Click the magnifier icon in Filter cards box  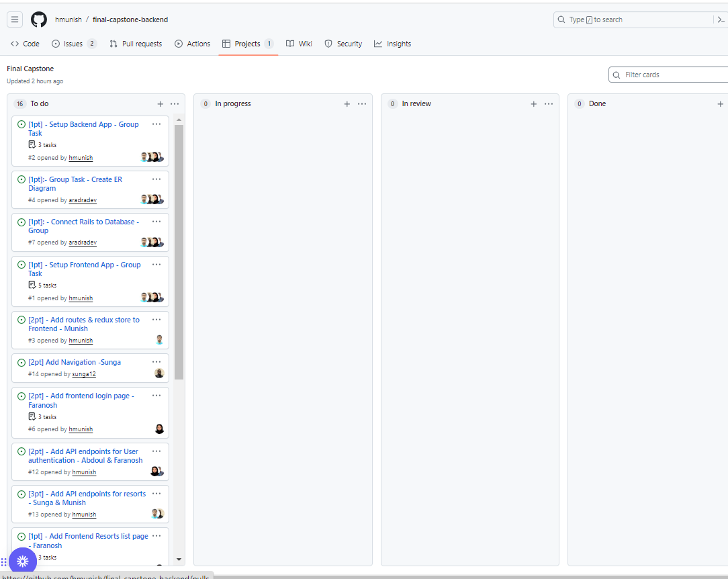click(615, 75)
